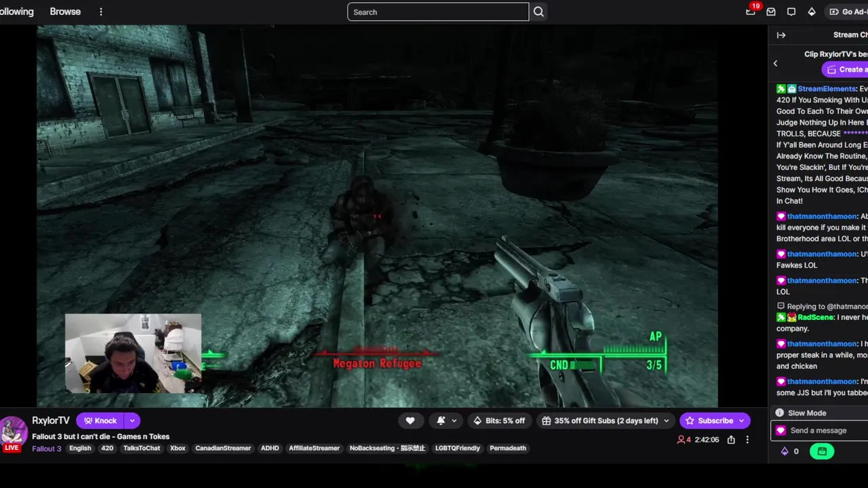Click the Knock button
The height and width of the screenshot is (488, 868).
pyautogui.click(x=100, y=420)
